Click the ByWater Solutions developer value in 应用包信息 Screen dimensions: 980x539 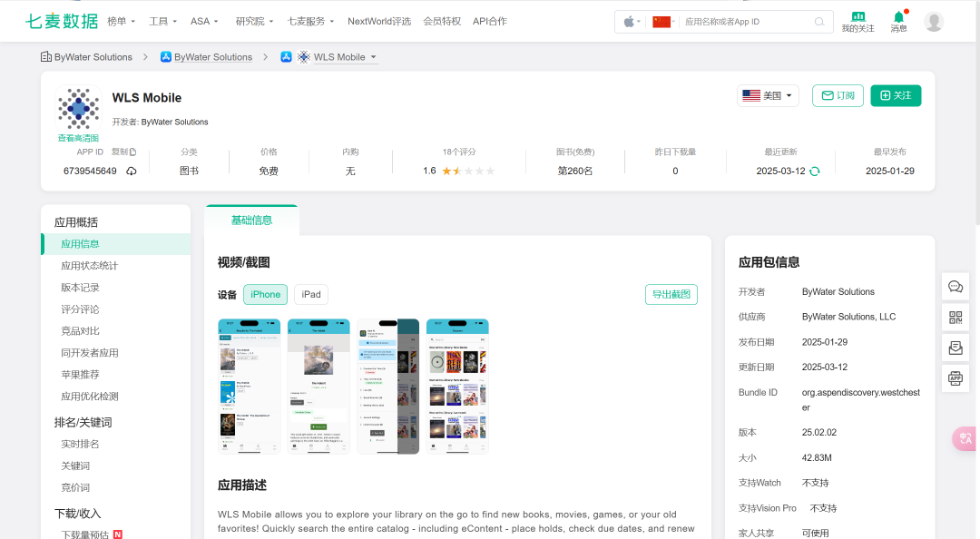838,292
